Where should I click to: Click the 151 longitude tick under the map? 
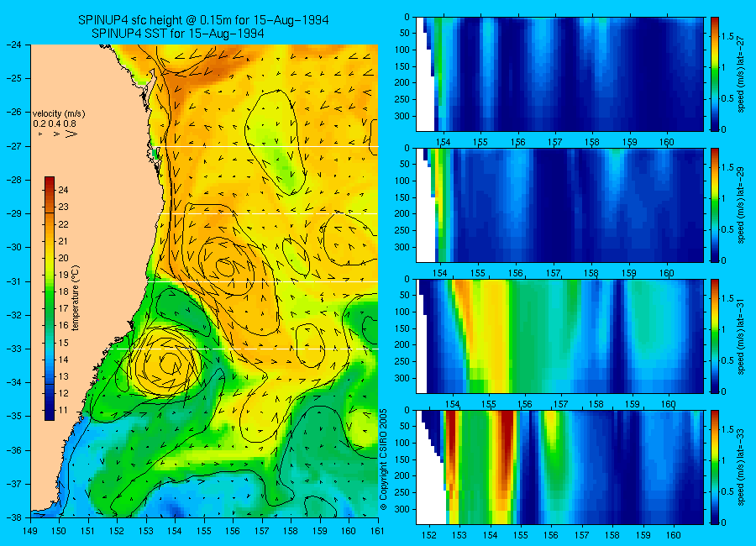88,531
